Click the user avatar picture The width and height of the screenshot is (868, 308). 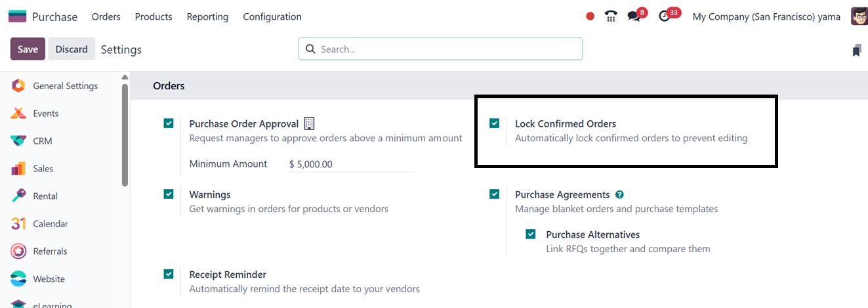pyautogui.click(x=859, y=16)
